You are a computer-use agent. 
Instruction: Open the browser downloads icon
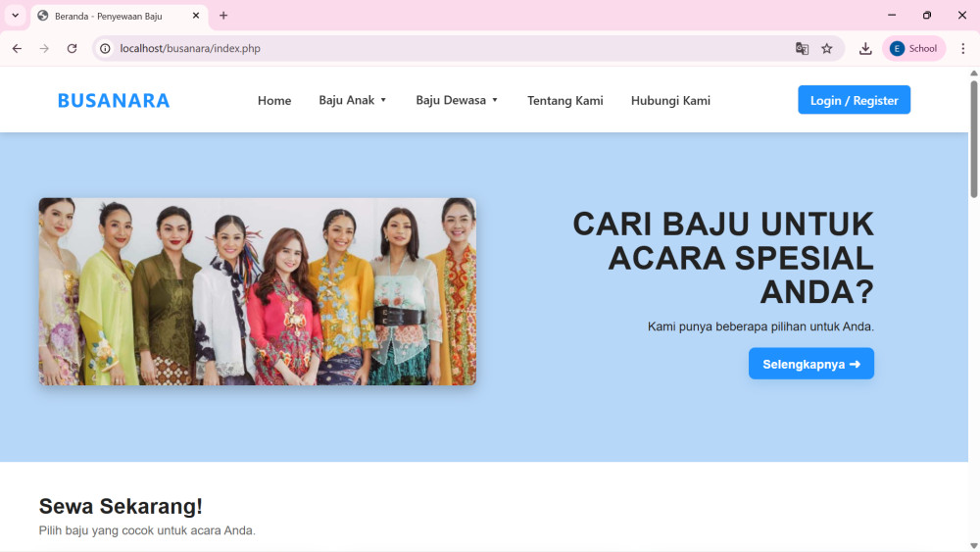(x=865, y=48)
